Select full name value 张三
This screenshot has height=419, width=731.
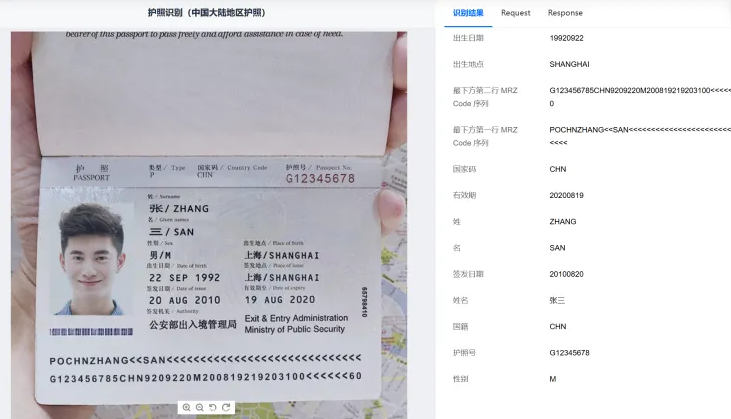[557, 300]
